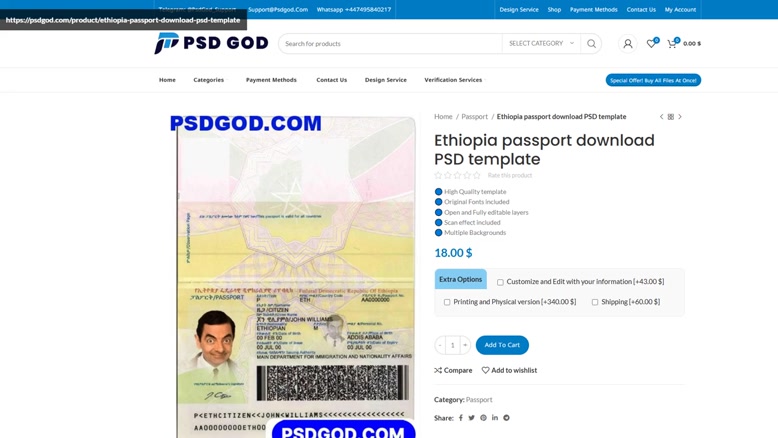Viewport: 778px width, 438px height.
Task: Click the Search for products field
Action: coord(390,44)
